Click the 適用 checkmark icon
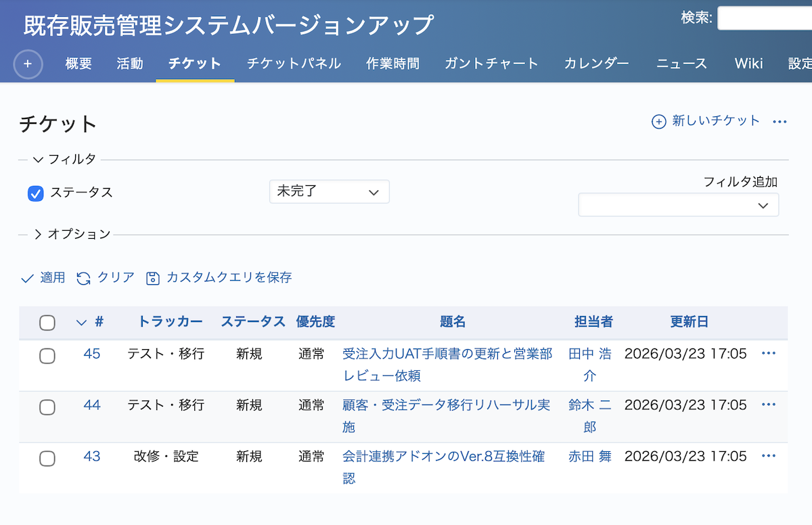 pos(27,278)
